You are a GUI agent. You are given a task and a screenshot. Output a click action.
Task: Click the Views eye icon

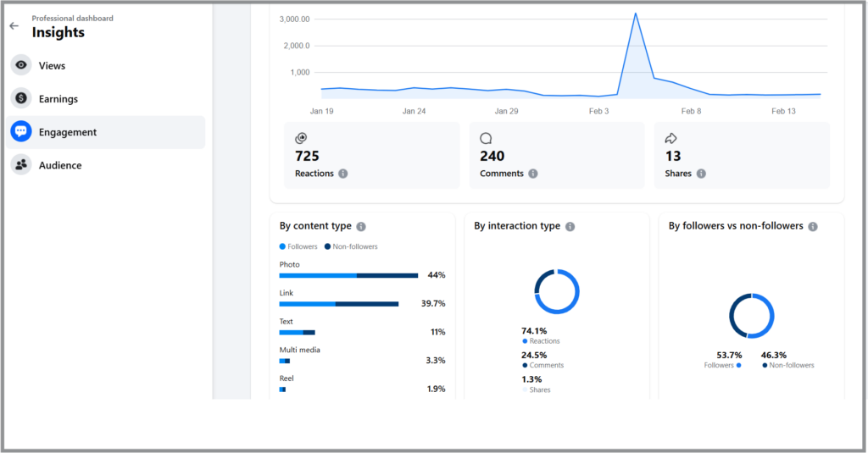(21, 65)
